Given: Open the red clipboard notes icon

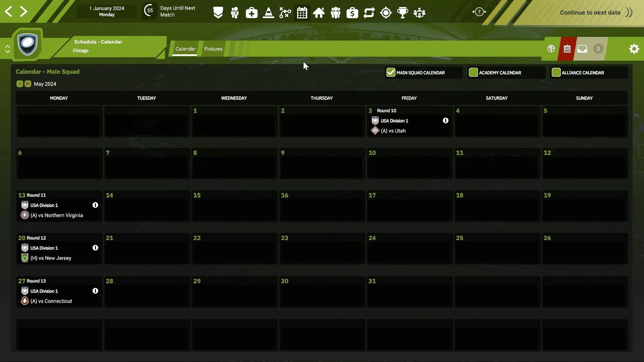Looking at the screenshot, I should tap(567, 49).
